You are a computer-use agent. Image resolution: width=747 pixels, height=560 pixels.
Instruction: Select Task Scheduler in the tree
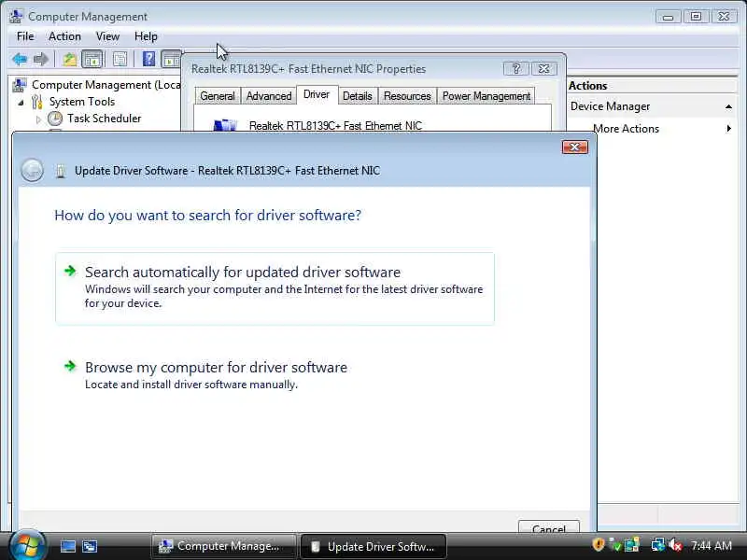104,119
